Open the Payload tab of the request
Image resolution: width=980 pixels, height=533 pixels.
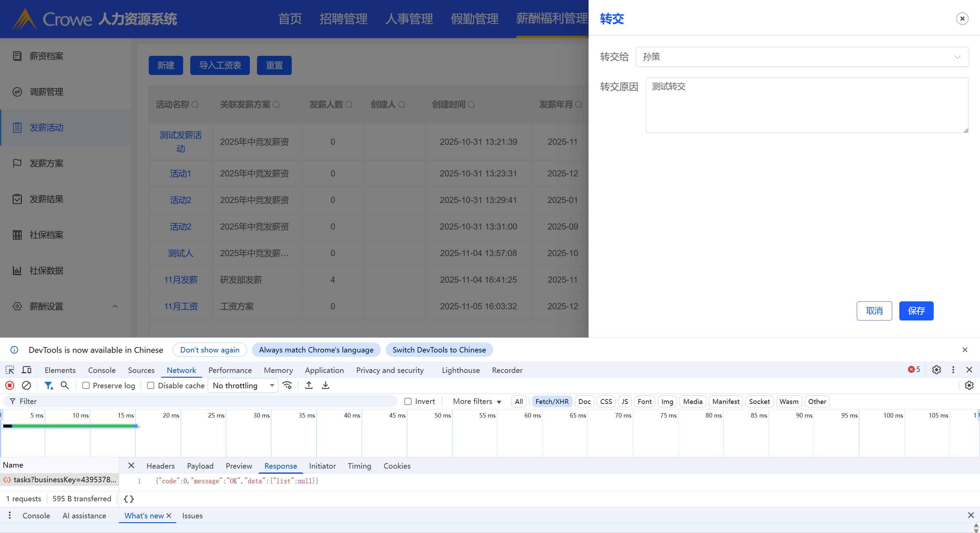pyautogui.click(x=200, y=466)
